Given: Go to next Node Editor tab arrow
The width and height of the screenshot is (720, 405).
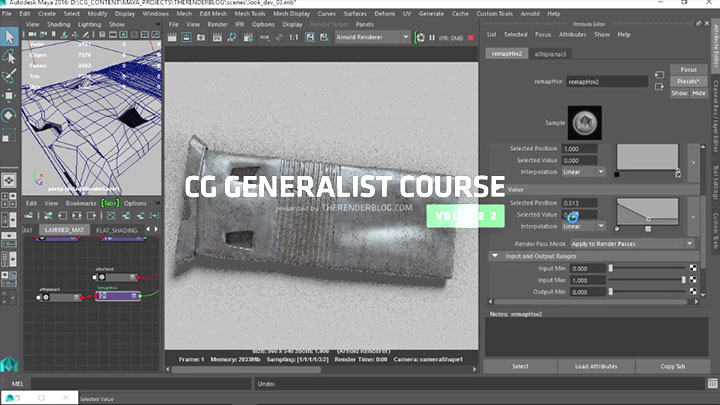Looking at the screenshot, I should point(156,229).
